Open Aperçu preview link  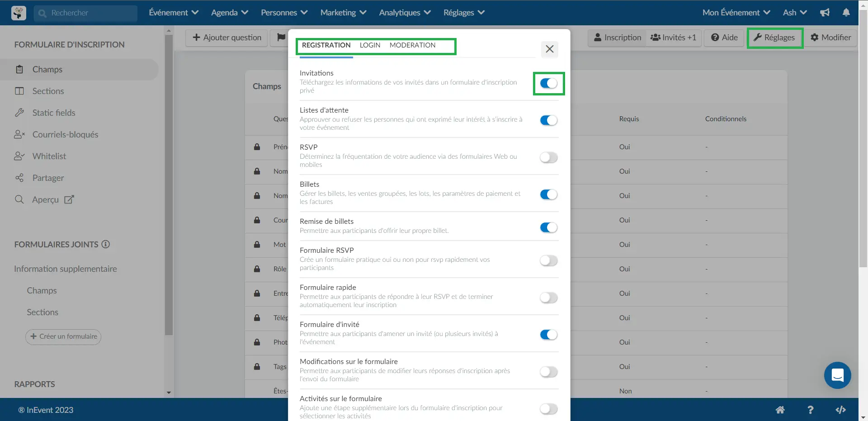pyautogui.click(x=45, y=199)
